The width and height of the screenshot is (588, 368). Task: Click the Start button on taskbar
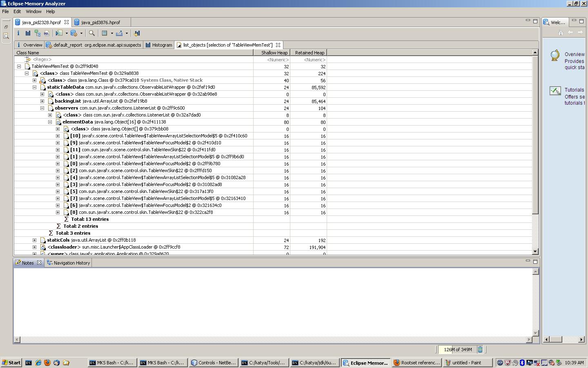point(11,363)
